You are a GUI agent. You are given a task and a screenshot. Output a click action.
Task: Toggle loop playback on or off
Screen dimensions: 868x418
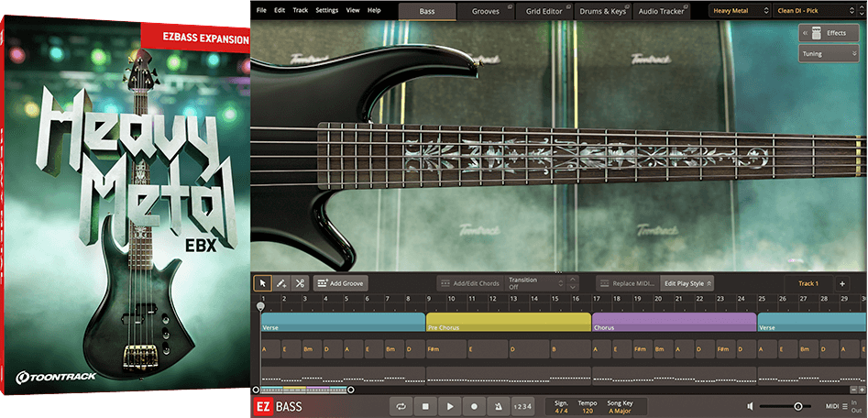pos(401,406)
